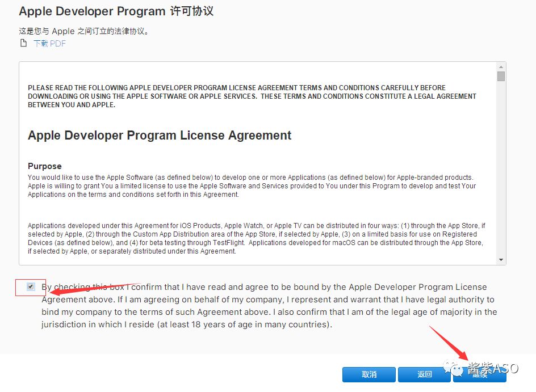Click the 'Apple Developer Program 许可协议' page title
536x392 pixels.
tap(116, 11)
